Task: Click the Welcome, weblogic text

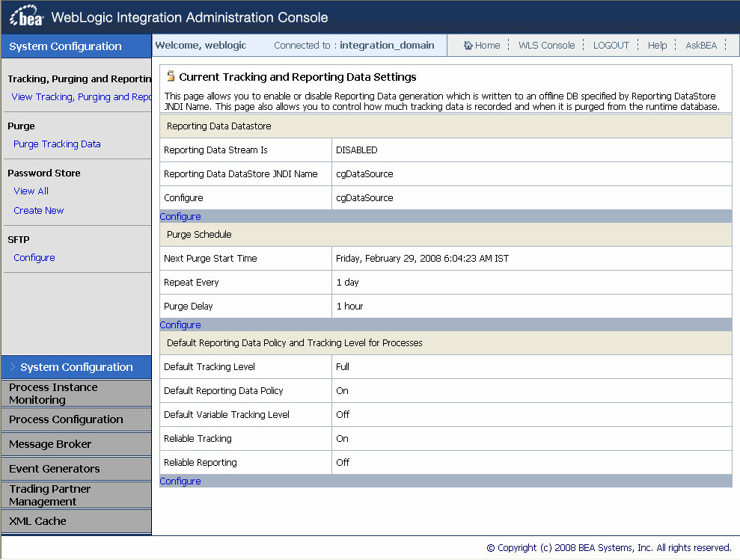Action: pyautogui.click(x=201, y=46)
